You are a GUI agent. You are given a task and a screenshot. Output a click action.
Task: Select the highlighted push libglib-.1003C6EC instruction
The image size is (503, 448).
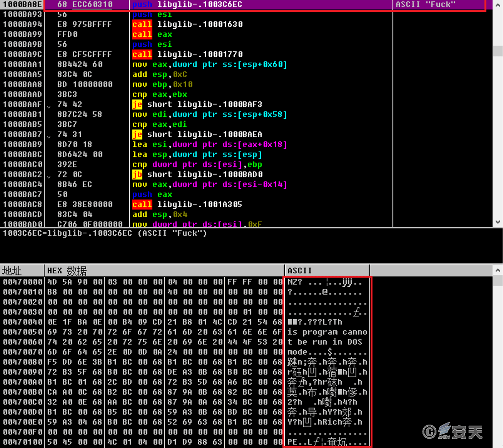click(x=187, y=5)
